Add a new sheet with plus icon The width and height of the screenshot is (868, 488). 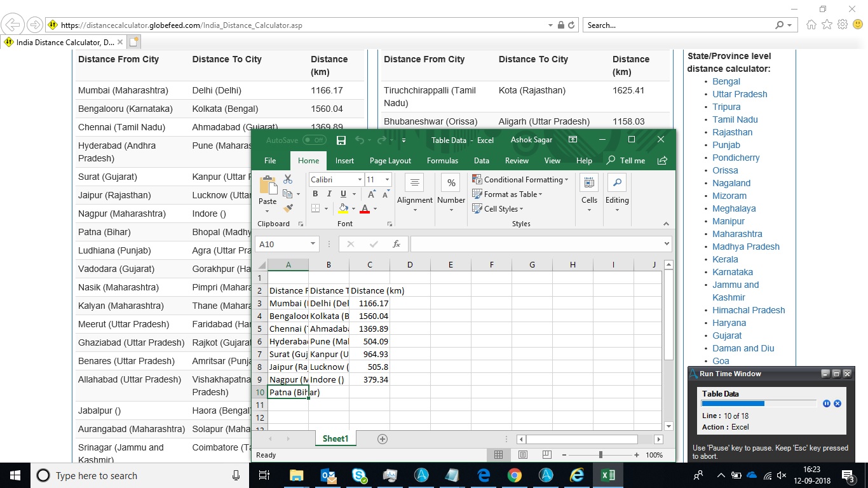click(x=383, y=439)
